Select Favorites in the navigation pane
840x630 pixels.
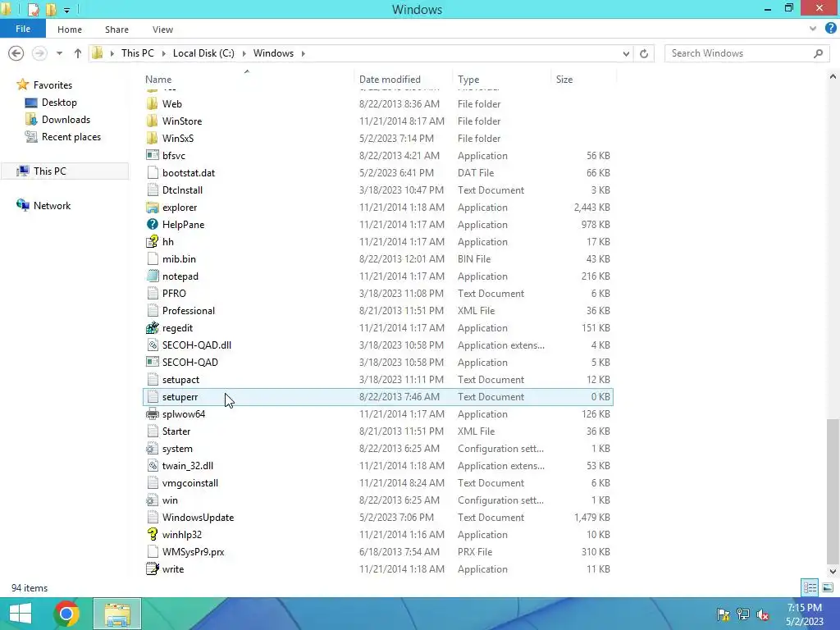click(x=52, y=84)
